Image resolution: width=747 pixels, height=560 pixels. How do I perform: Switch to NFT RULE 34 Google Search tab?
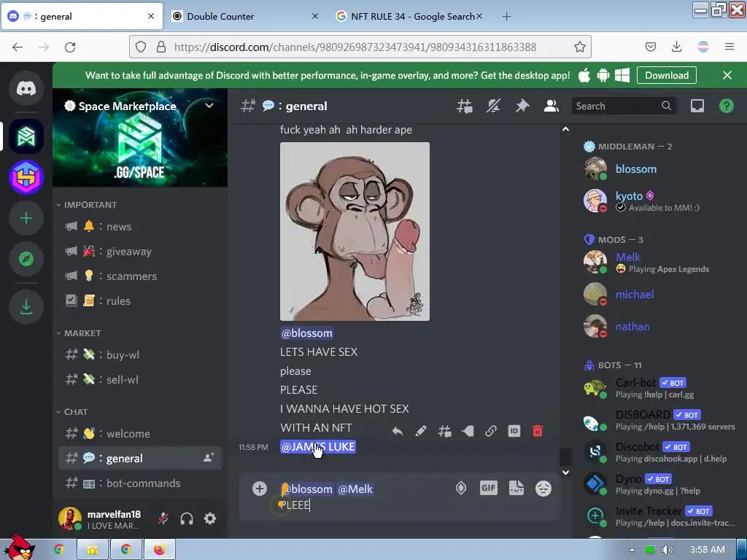pyautogui.click(x=409, y=17)
